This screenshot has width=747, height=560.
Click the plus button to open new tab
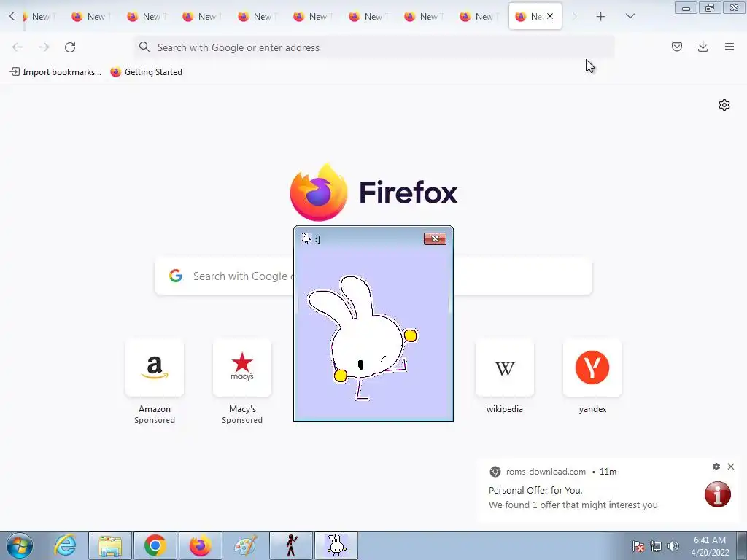(x=600, y=17)
